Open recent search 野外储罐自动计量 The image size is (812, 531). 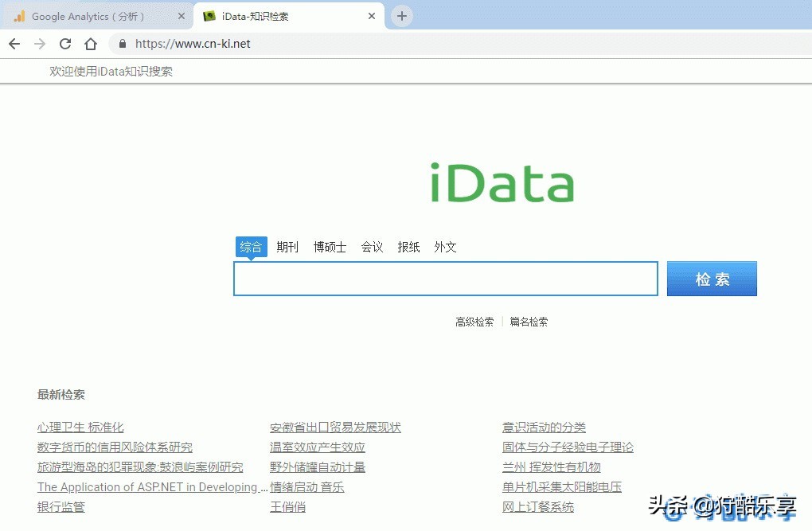coord(317,467)
